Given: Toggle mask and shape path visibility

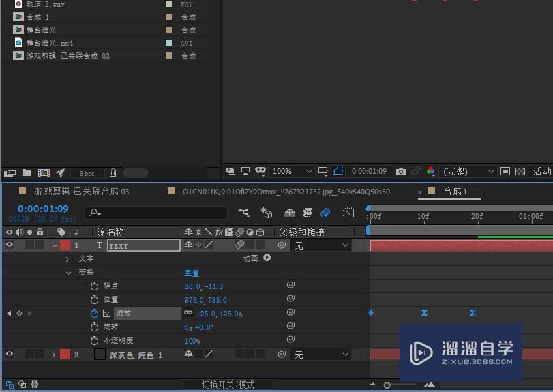Looking at the screenshot, I should pos(260,171).
